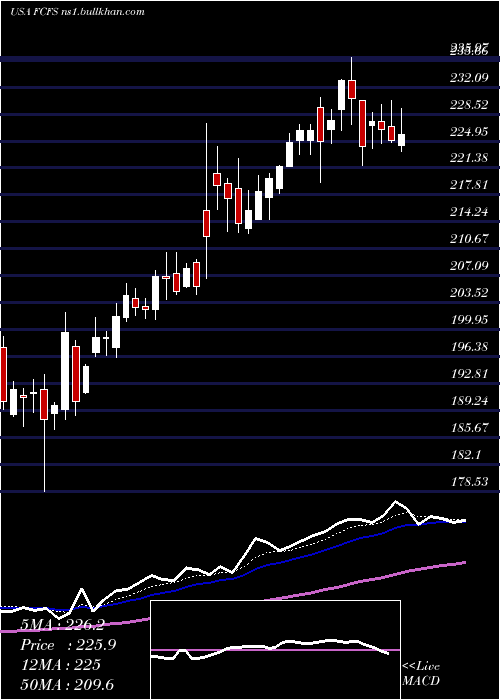
Task: Select the 221.38 price axis label
Action: pyautogui.click(x=469, y=158)
